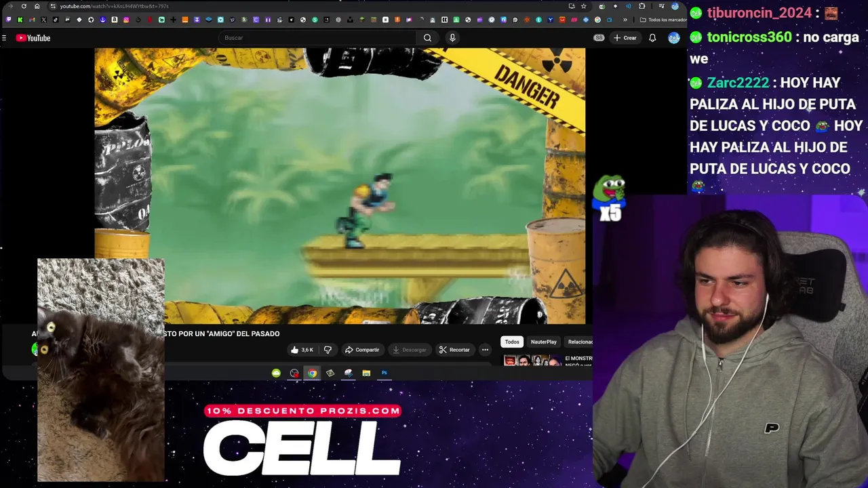
Task: Click the Compartir button
Action: [x=362, y=350]
